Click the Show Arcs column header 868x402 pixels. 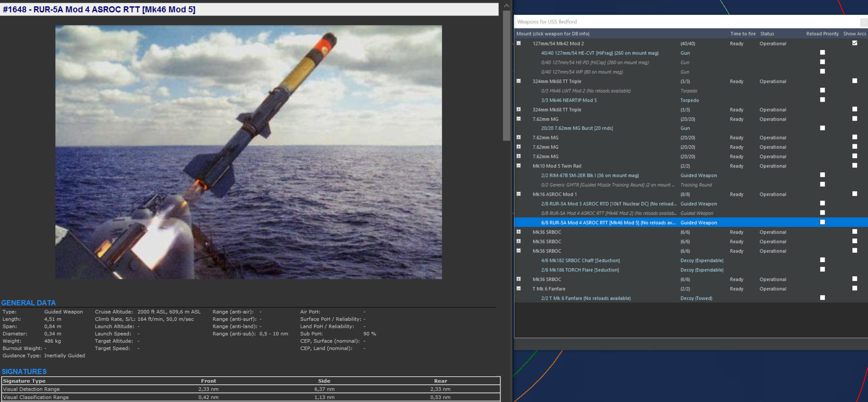[x=854, y=34]
